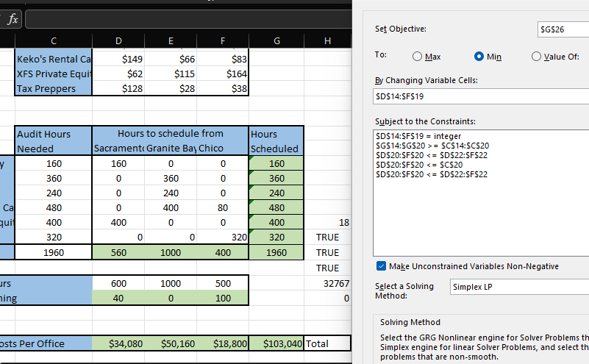Screen dimensions: 589x364
Task: Select constraint $D$20:$F$20 <= $C$20
Action: click(419, 165)
